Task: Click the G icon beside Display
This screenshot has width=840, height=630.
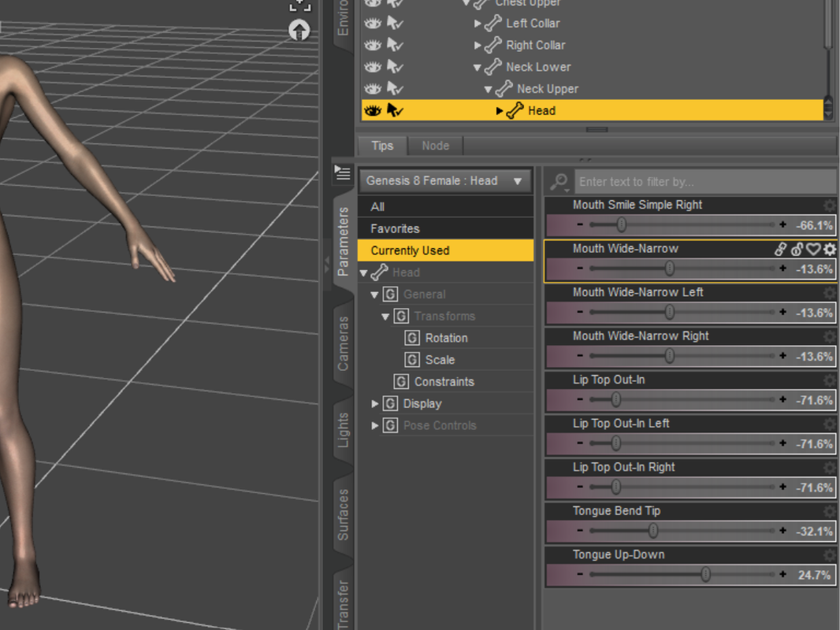Action: pyautogui.click(x=390, y=403)
